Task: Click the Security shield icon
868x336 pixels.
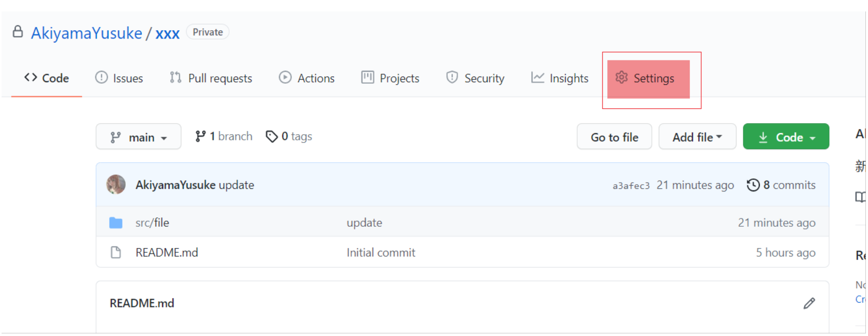Action: pos(452,77)
